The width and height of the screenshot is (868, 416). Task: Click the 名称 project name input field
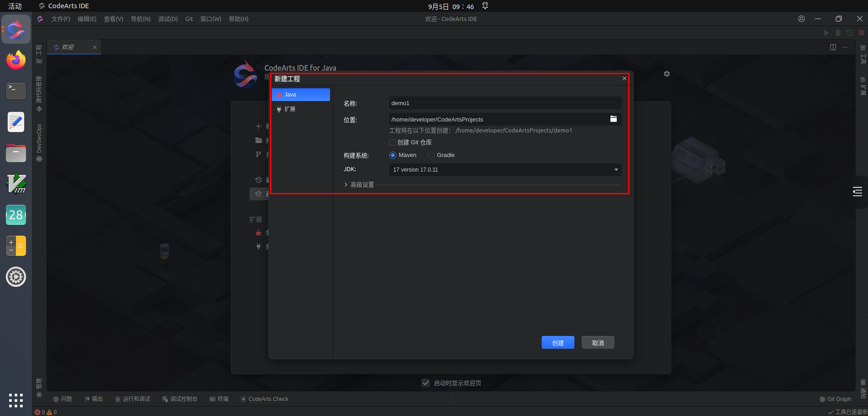click(x=505, y=103)
